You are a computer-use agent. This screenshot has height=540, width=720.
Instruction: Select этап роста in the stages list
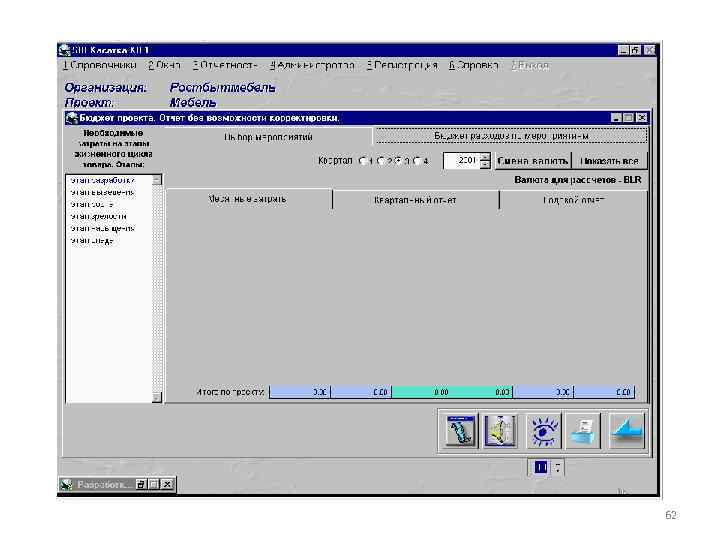point(92,204)
